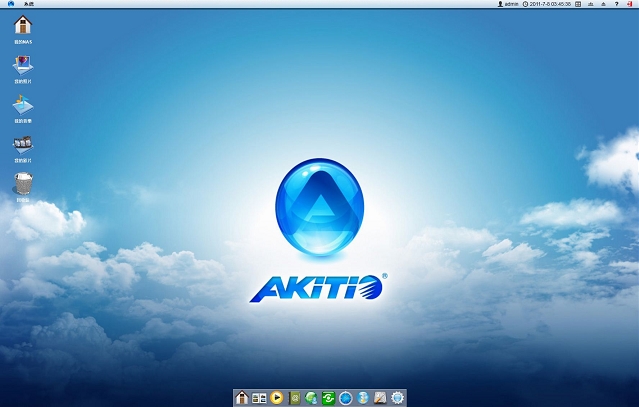Open the green sync arrows icon in dock
639x407 pixels.
click(x=328, y=398)
